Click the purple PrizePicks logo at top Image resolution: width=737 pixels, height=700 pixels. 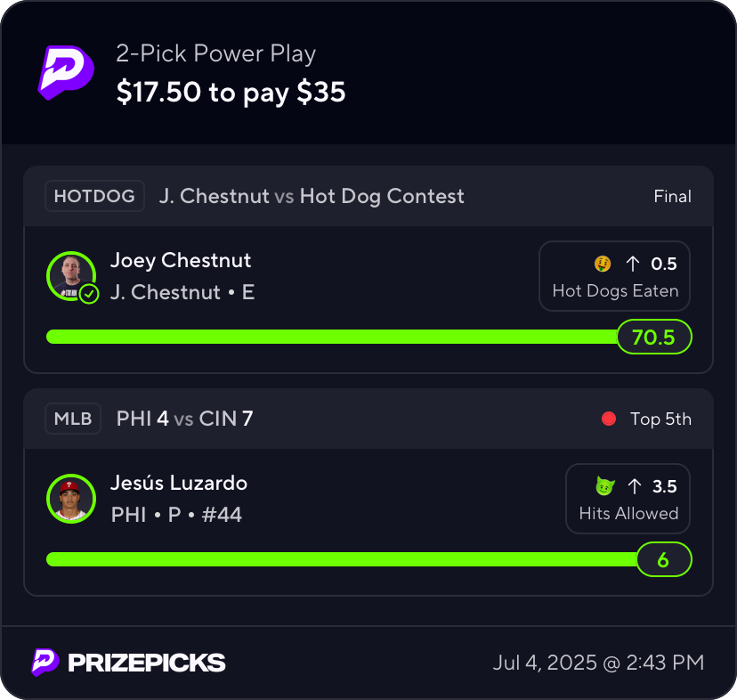(66, 73)
